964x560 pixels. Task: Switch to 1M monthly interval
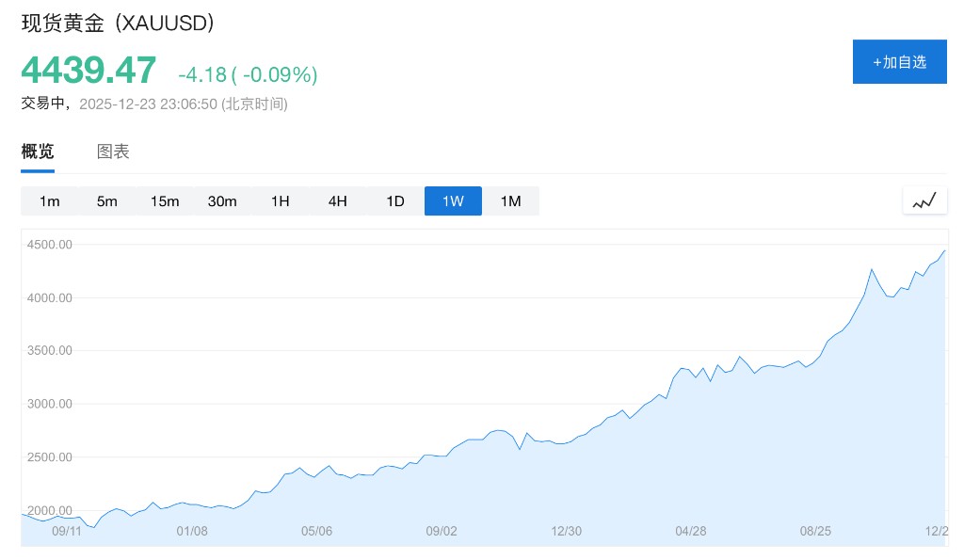(510, 201)
